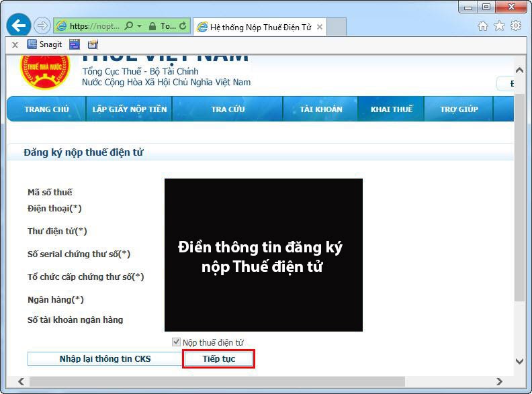This screenshot has width=532, height=394.
Task: Click the horizontal scrollbar thumb
Action: pyautogui.click(x=217, y=381)
